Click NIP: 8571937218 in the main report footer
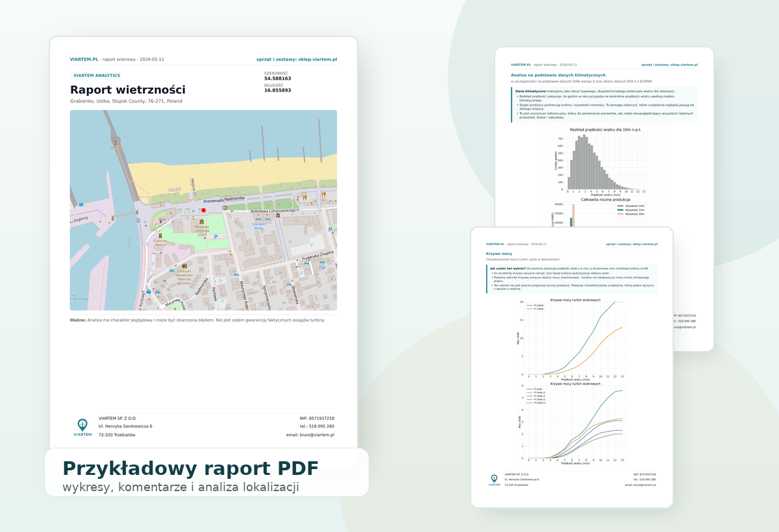 click(317, 418)
